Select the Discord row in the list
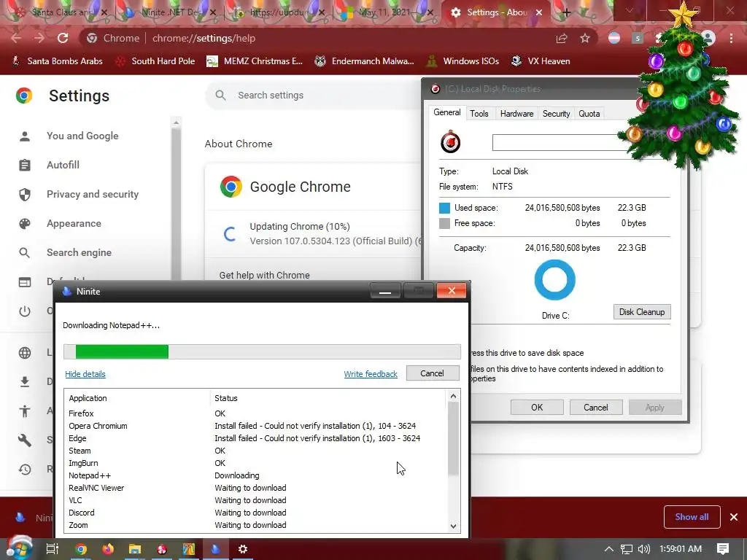Image resolution: width=747 pixels, height=560 pixels. [256, 513]
